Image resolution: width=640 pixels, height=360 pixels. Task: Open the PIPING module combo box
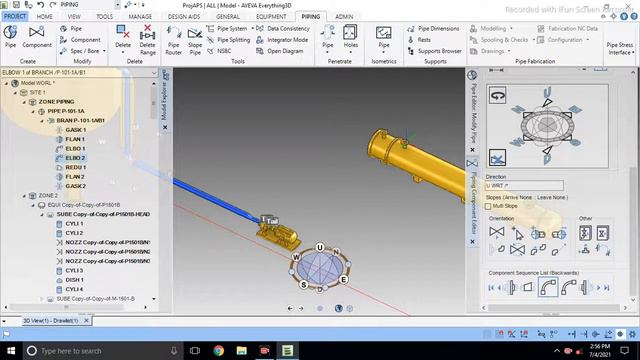tap(117, 4)
